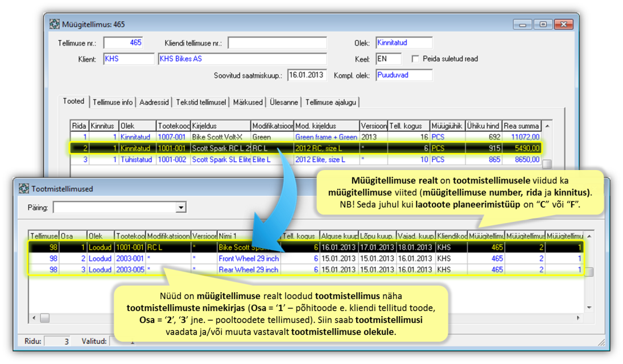Select Scott Spark SL Elite row description
This screenshot has height=364, width=623.
[x=221, y=160]
